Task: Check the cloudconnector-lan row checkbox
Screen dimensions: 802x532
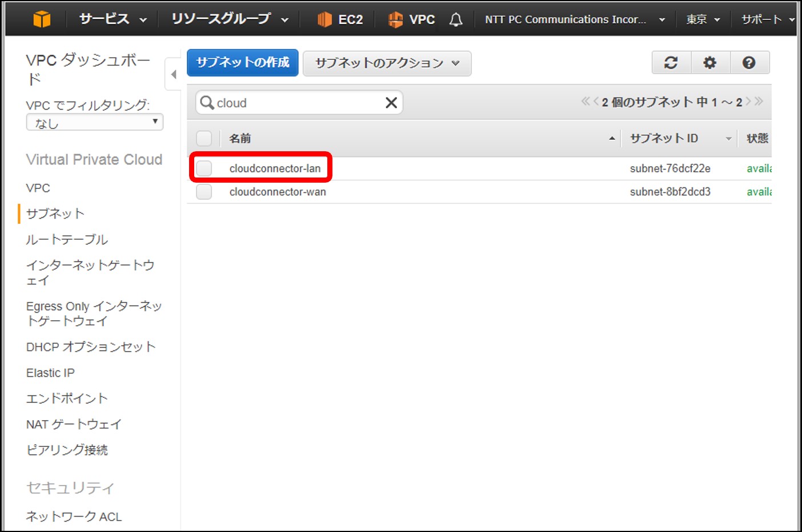Action: (x=204, y=168)
